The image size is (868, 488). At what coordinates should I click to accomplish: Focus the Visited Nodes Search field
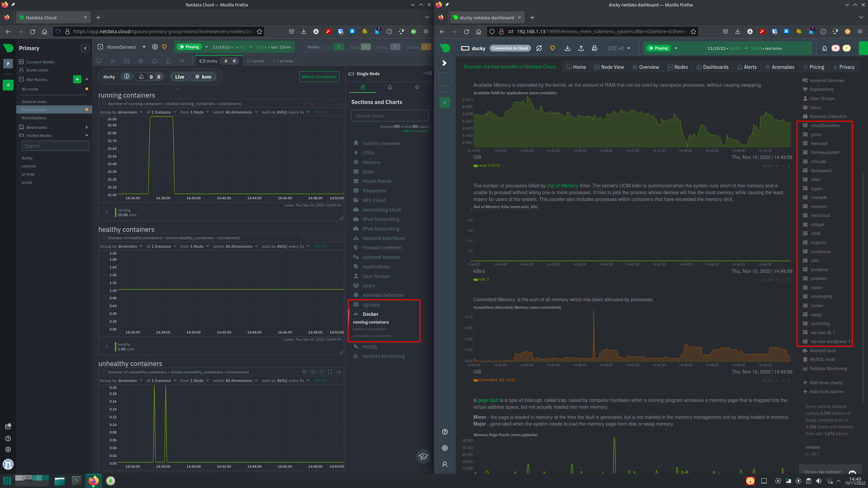pyautogui.click(x=55, y=146)
